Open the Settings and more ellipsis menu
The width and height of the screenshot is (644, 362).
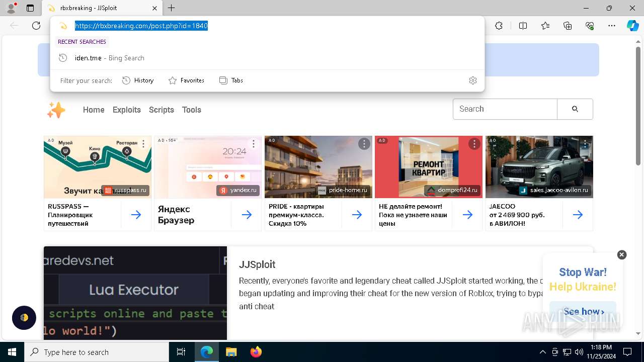[x=612, y=26]
